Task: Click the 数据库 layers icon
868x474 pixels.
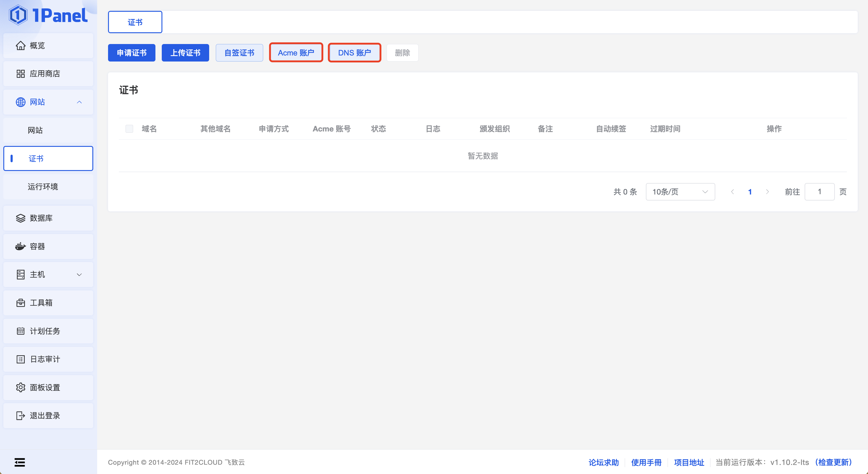Action: pos(21,218)
